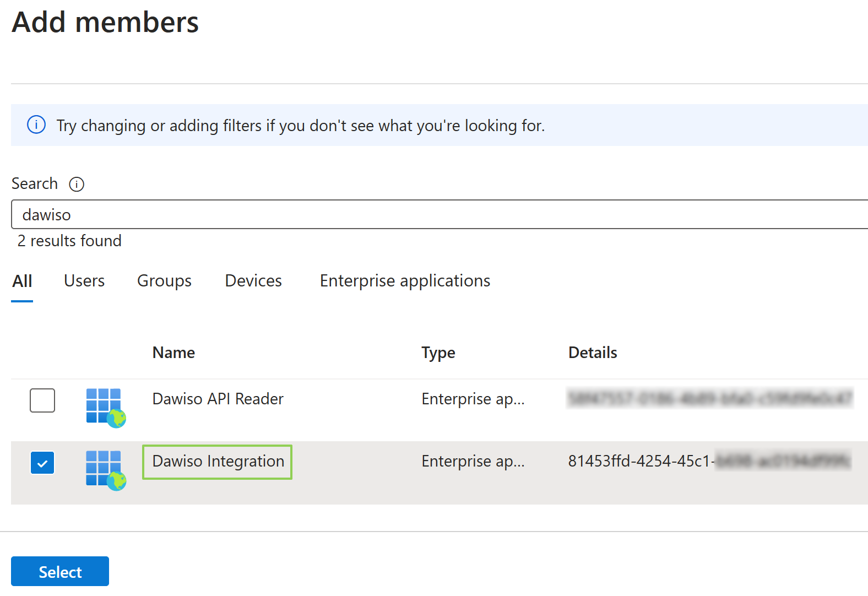Click the Type cell for Dawiso API Reader
868x596 pixels.
[473, 399]
